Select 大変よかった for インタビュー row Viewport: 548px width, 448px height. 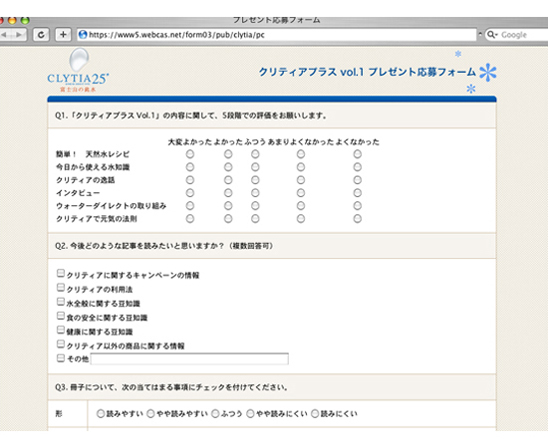[190, 193]
